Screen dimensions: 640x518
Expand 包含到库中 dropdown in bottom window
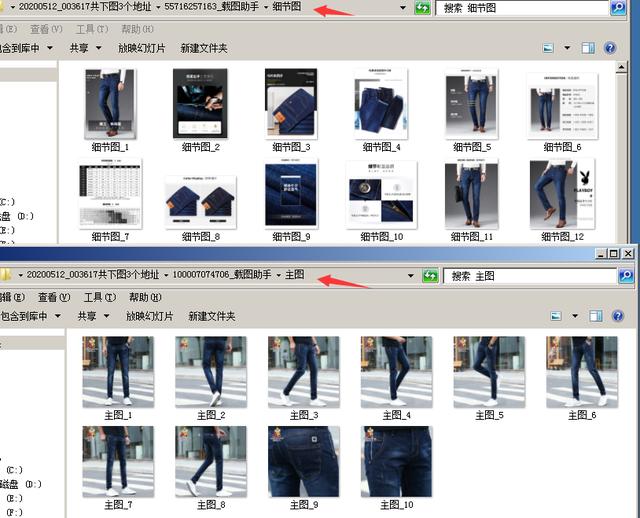58,316
